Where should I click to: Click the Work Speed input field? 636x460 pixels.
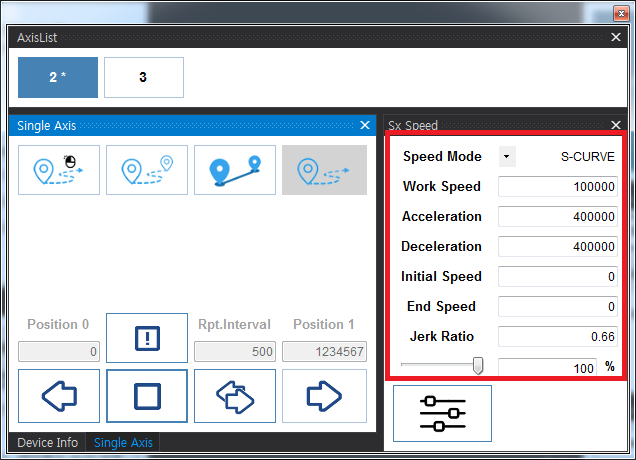pos(558,187)
